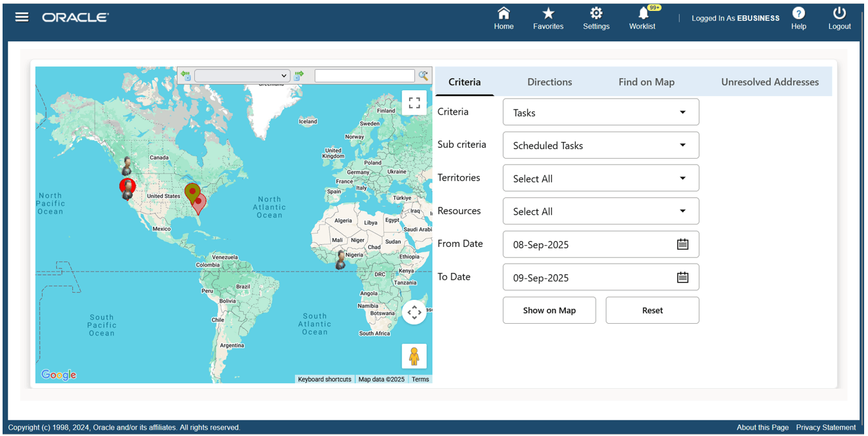Open the calendar picker for From Date
This screenshot has width=868, height=436.
coord(682,244)
